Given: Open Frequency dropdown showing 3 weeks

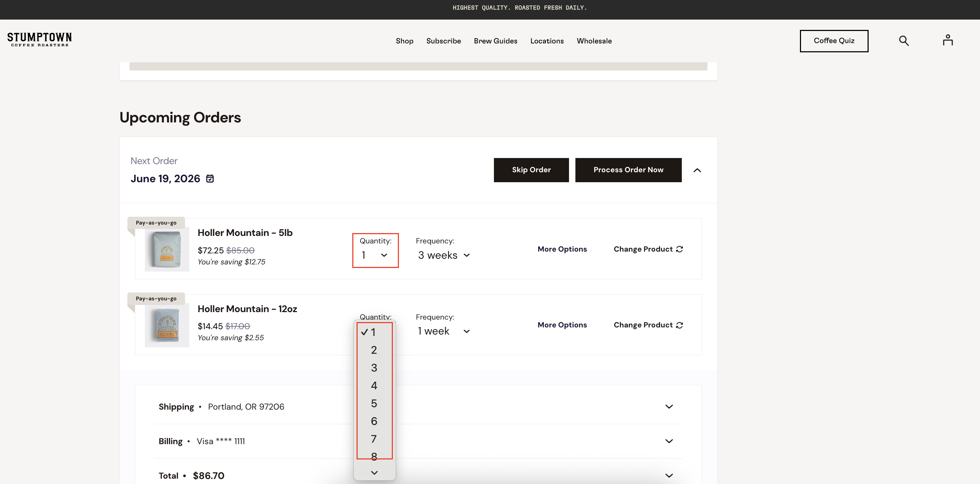Looking at the screenshot, I should pyautogui.click(x=444, y=255).
